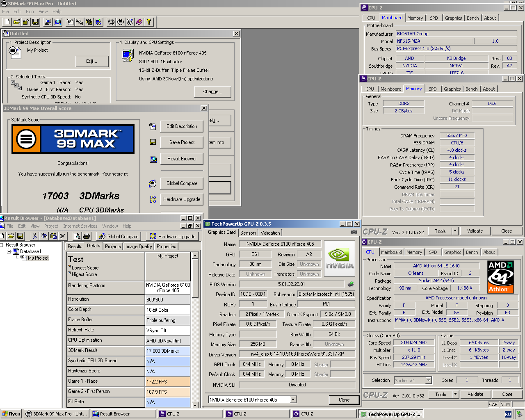Collapse the Result Browser tree root node

pos(2,245)
